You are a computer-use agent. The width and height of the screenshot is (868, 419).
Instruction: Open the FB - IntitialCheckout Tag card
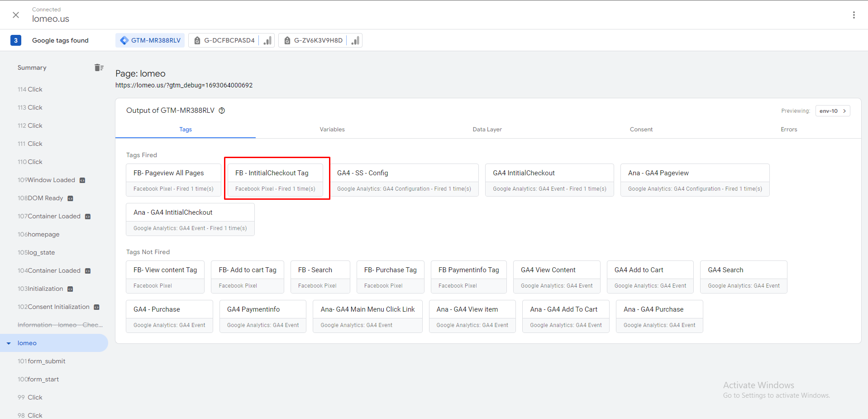point(275,180)
